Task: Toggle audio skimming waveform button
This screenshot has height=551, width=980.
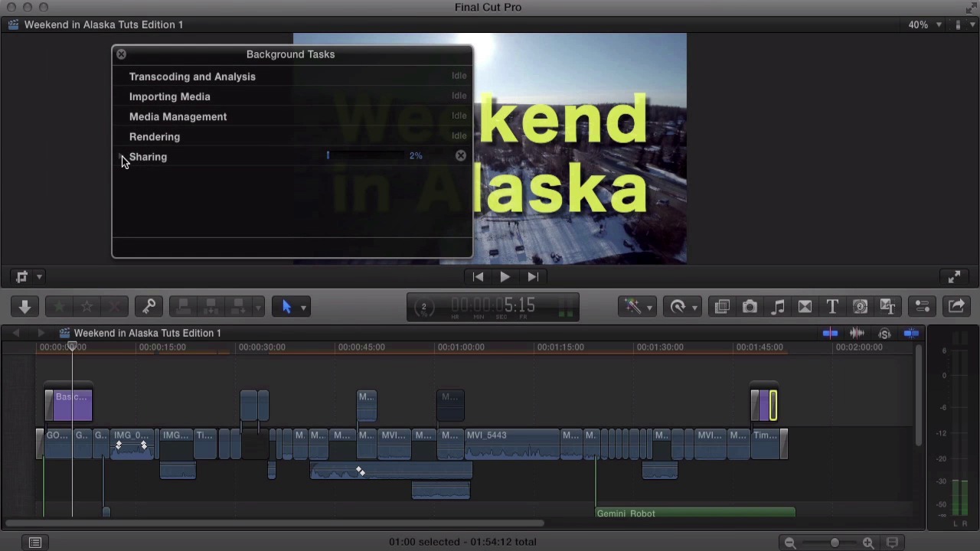Action: (857, 333)
